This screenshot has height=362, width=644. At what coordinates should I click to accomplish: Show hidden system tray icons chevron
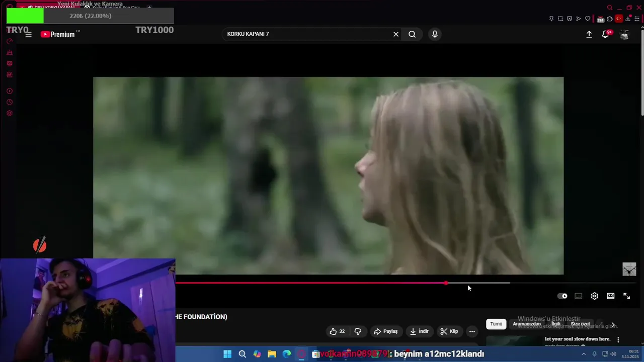584,354
